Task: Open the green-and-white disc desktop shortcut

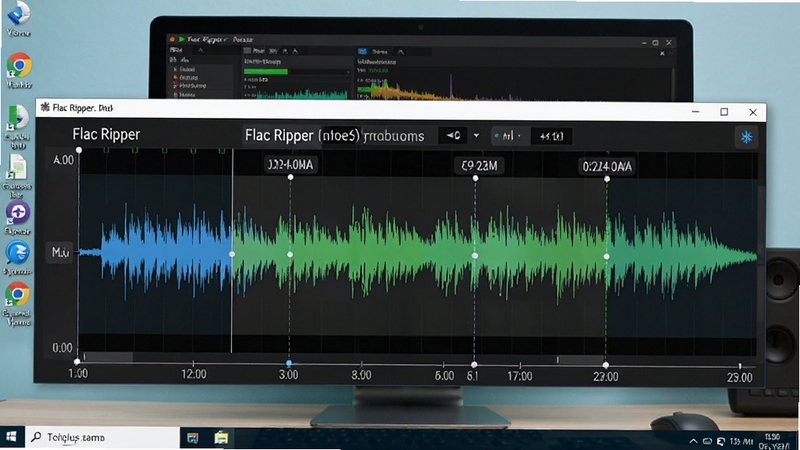Action: pyautogui.click(x=17, y=118)
